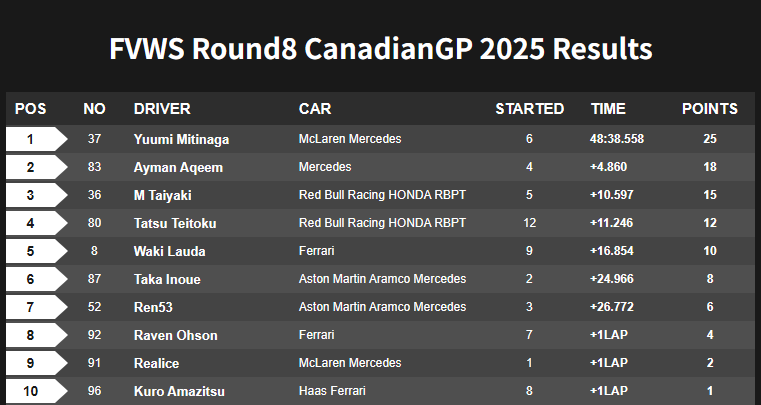Select the STARTED column header
This screenshot has width=761, height=405.
tap(529, 109)
